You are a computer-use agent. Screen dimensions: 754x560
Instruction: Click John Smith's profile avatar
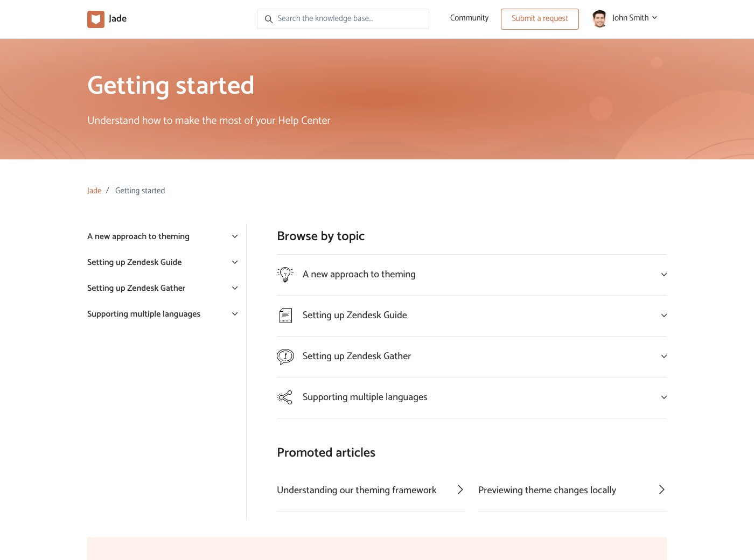pyautogui.click(x=599, y=18)
